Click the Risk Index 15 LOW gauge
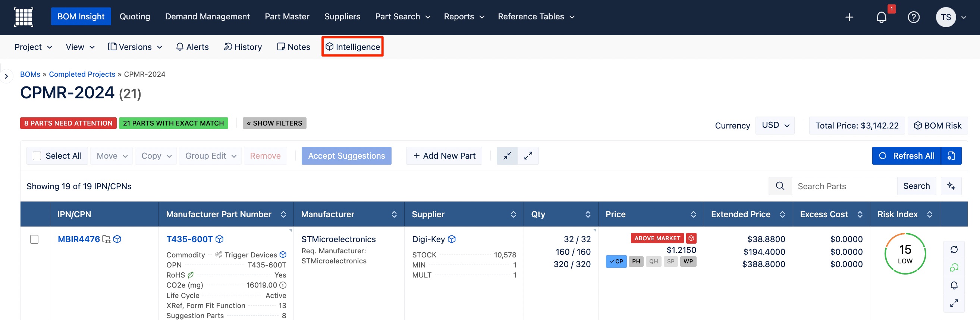This screenshot has height=320, width=980. 905,254
